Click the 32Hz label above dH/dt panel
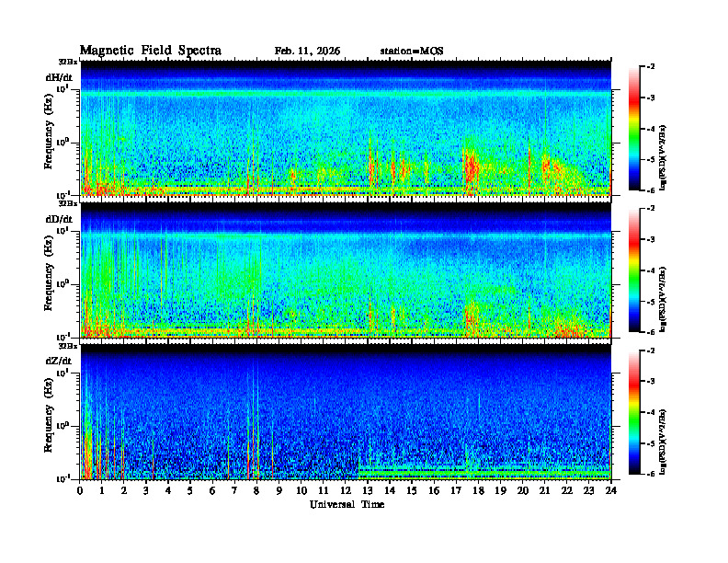Screen dimensions: 728x563 [68, 62]
